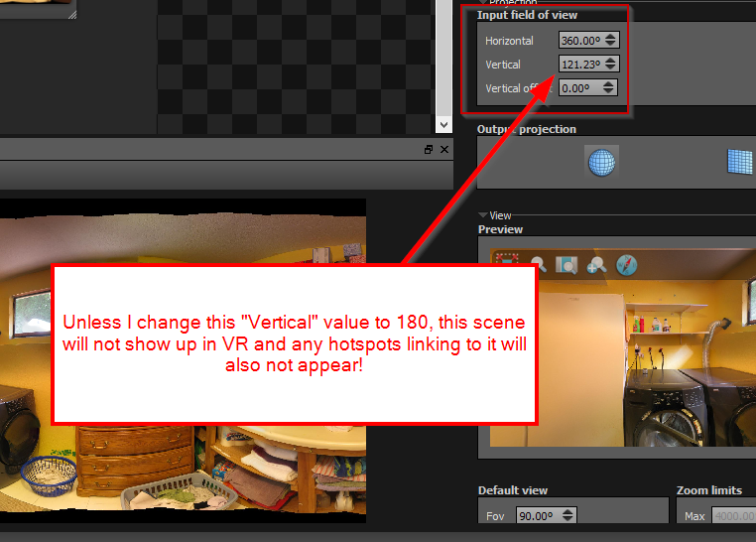Click the washer preview image in Preview panel
The height and width of the screenshot is (542, 756).
tap(623, 347)
